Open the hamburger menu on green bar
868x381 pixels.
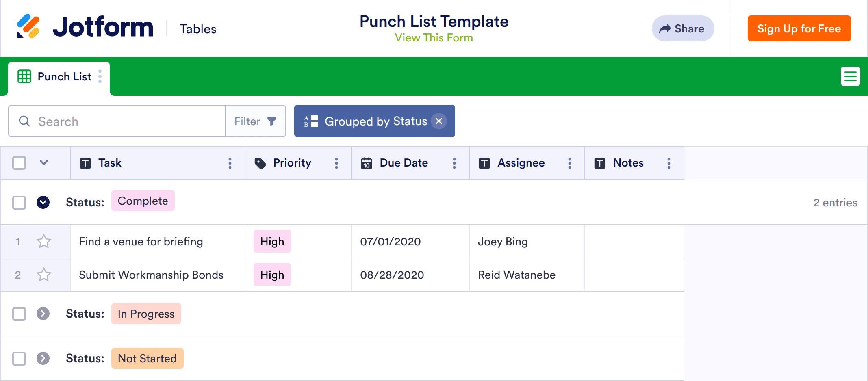[x=850, y=76]
